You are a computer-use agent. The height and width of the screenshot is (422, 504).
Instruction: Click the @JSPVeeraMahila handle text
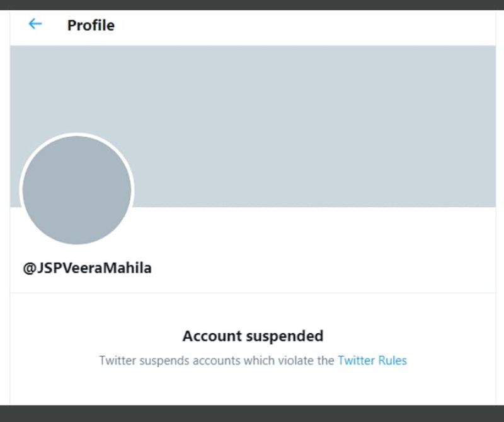point(88,268)
